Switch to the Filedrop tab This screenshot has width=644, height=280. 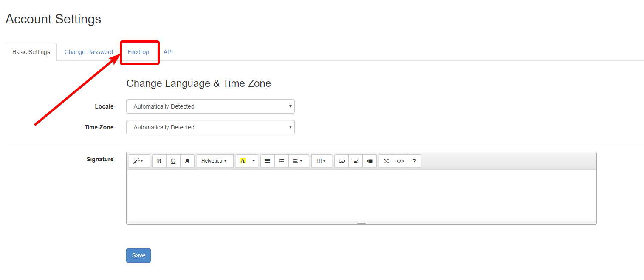click(138, 52)
